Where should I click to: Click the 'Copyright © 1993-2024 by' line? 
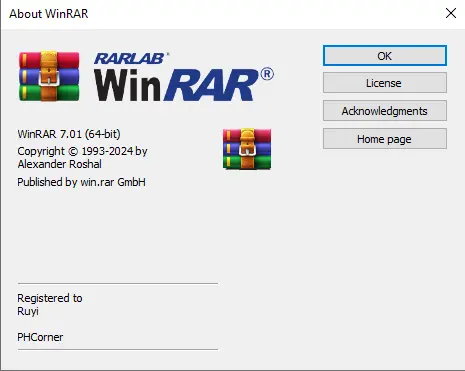(82, 151)
